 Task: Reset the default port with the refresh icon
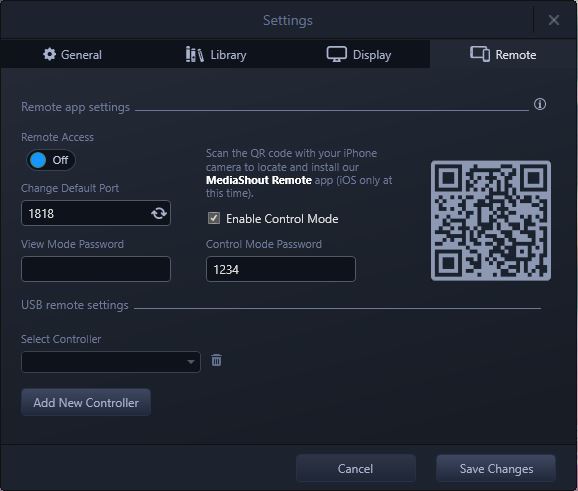(159, 213)
